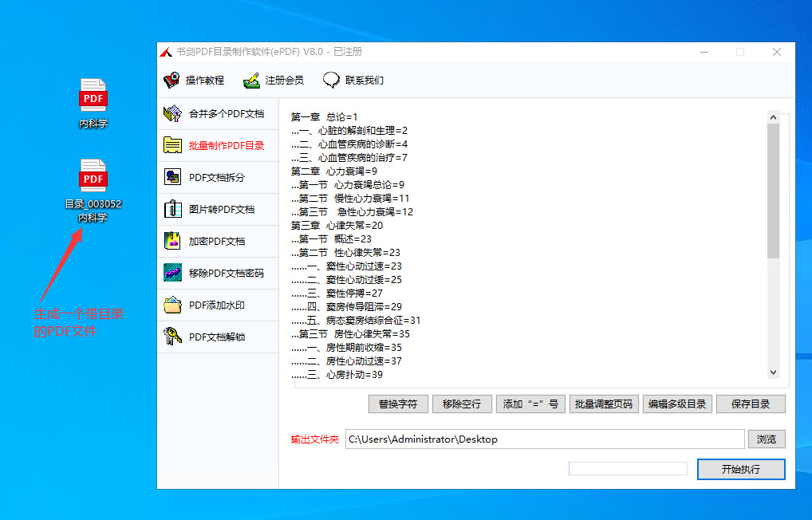The width and height of the screenshot is (812, 520).
Task: Open 联系我们 from the toolbar
Action: pyautogui.click(x=353, y=81)
